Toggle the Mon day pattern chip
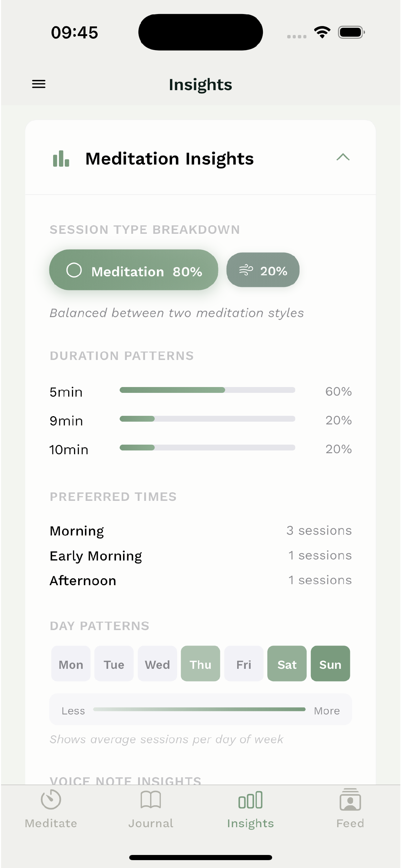This screenshot has height=868, width=401. tap(71, 664)
